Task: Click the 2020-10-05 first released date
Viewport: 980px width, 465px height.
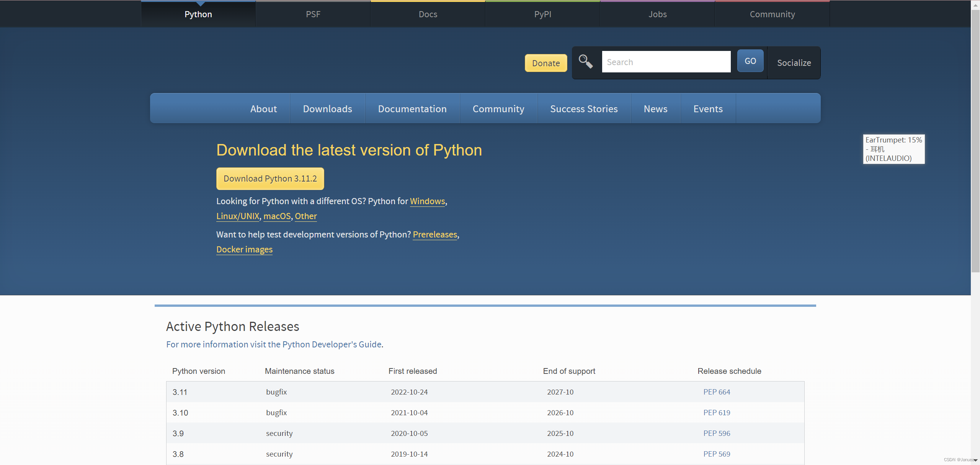Action: [x=409, y=433]
